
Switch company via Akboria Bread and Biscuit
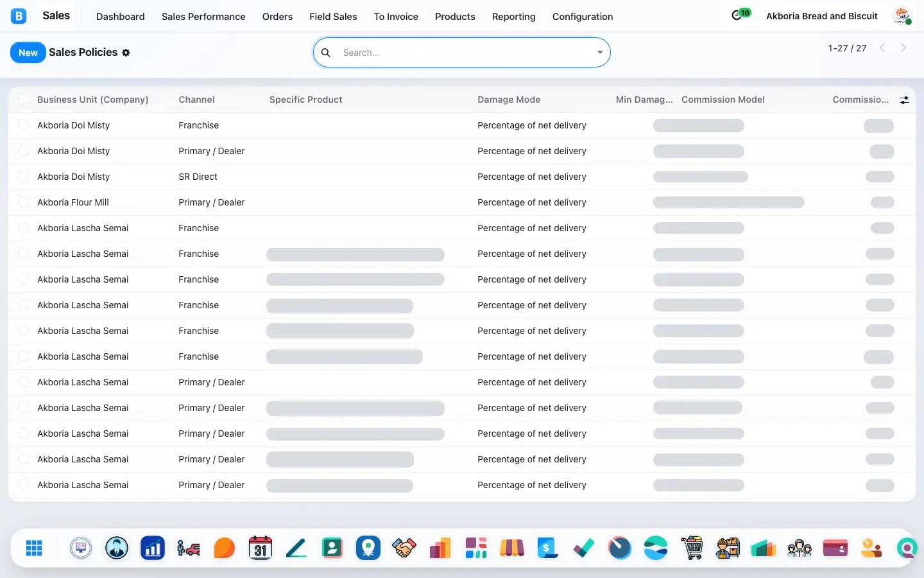click(x=822, y=16)
